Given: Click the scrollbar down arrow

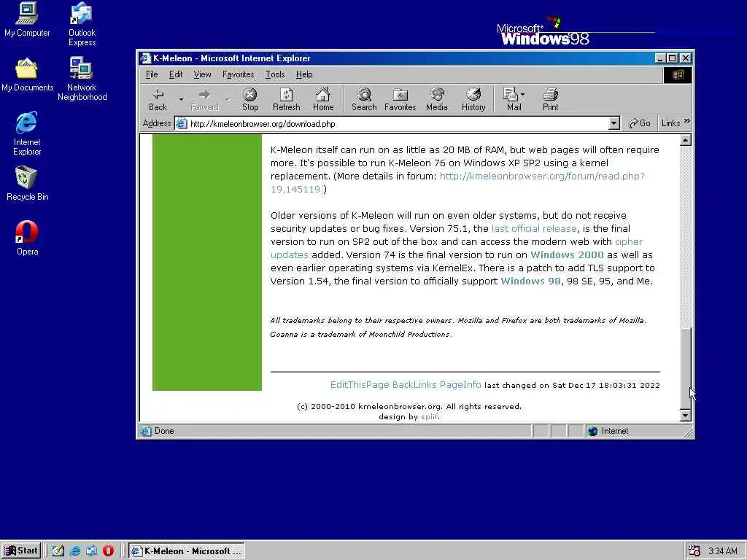Looking at the screenshot, I should click(x=685, y=416).
